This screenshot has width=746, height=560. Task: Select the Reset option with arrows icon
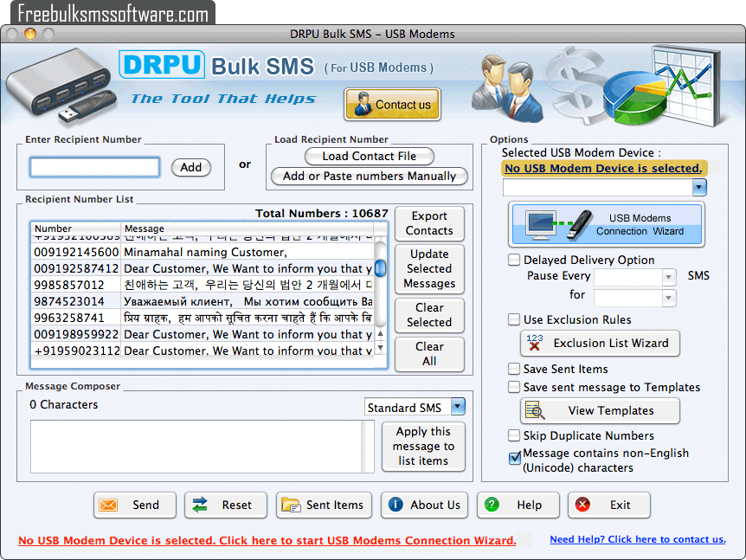225,505
